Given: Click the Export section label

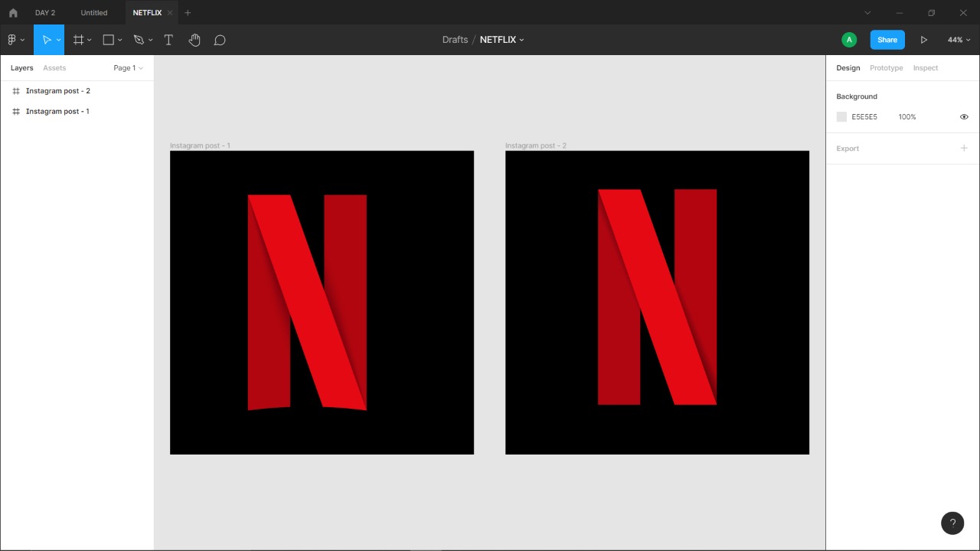Looking at the screenshot, I should point(848,148).
